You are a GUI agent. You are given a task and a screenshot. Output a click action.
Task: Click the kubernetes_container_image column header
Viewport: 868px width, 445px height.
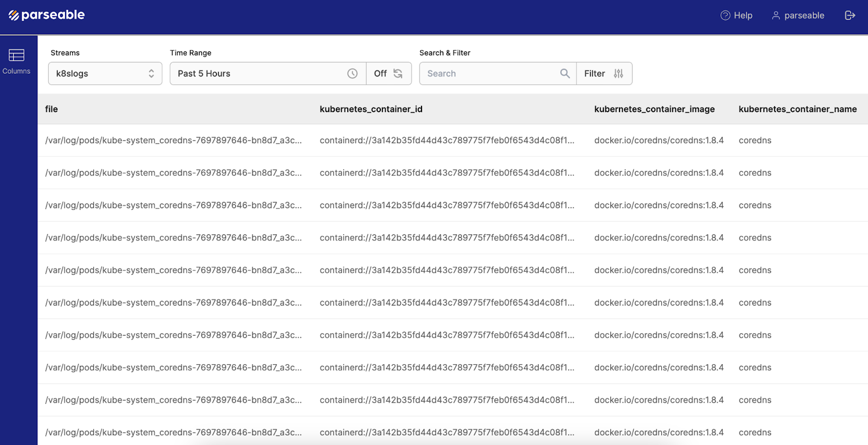[x=654, y=109]
